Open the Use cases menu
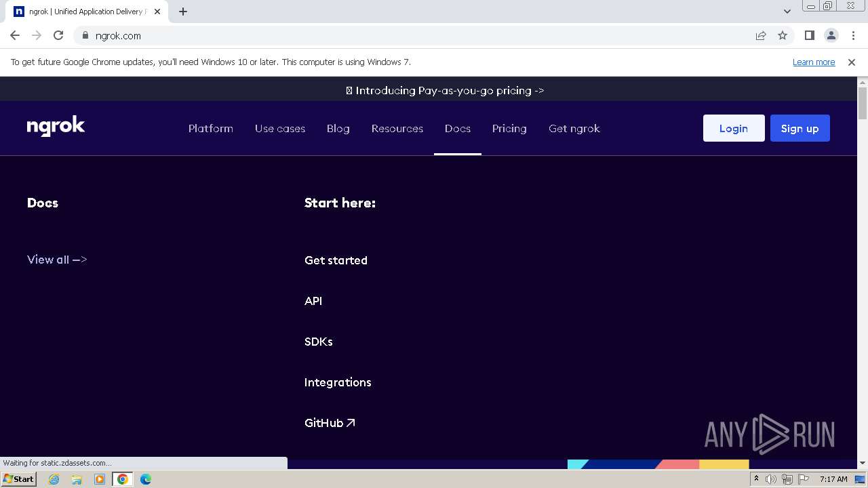 [x=280, y=128]
